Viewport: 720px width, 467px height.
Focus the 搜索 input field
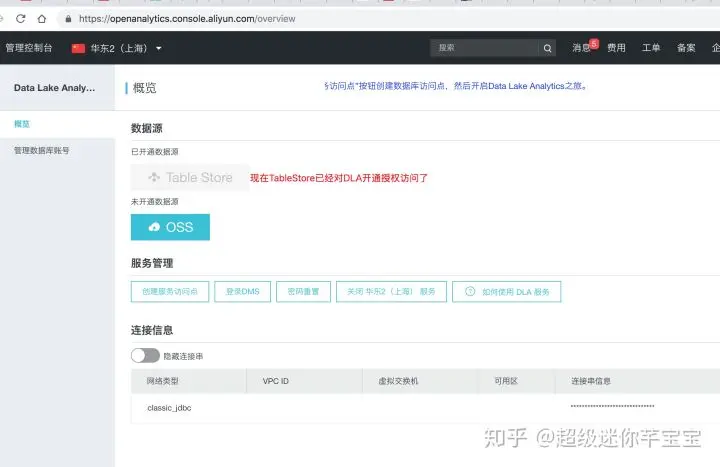[x=484, y=48]
